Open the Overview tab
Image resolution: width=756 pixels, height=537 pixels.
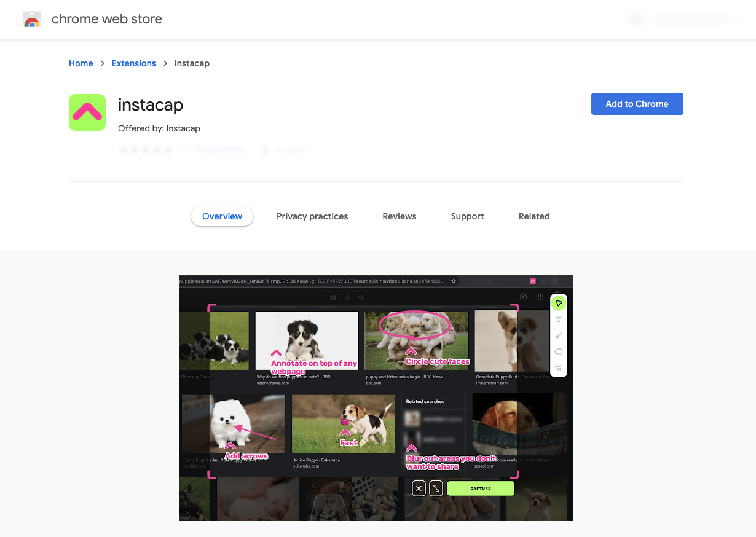222,216
